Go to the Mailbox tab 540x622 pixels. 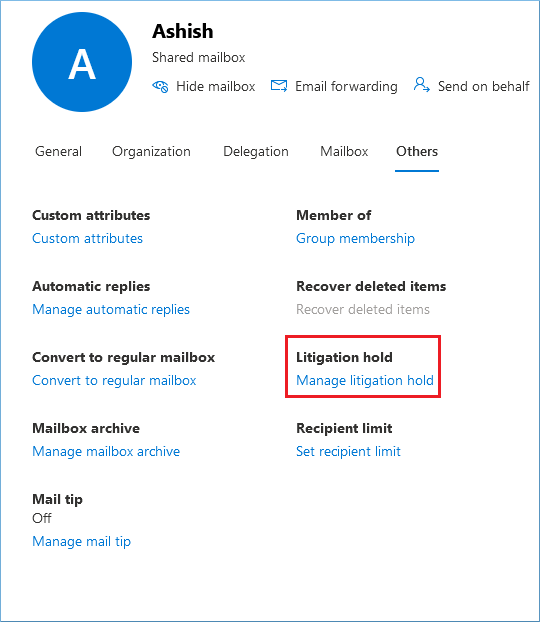point(344,151)
